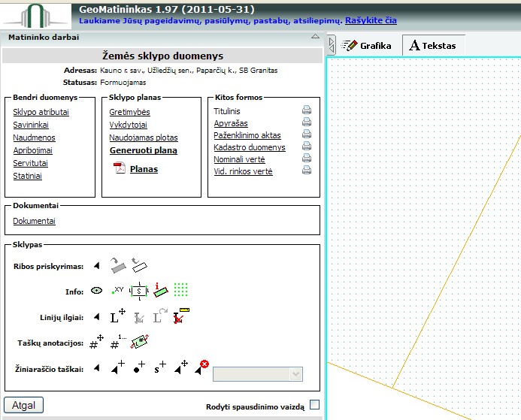This screenshot has width=521, height=420.
Task: Select the white unassign-boundary parcel icon
Action: click(139, 266)
